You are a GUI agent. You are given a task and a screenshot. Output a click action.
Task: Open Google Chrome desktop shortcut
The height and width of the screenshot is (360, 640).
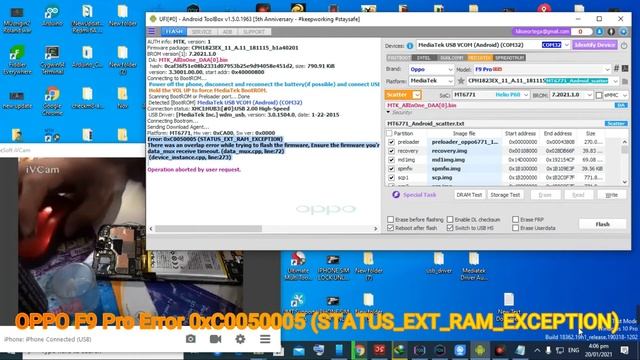[x=52, y=101]
